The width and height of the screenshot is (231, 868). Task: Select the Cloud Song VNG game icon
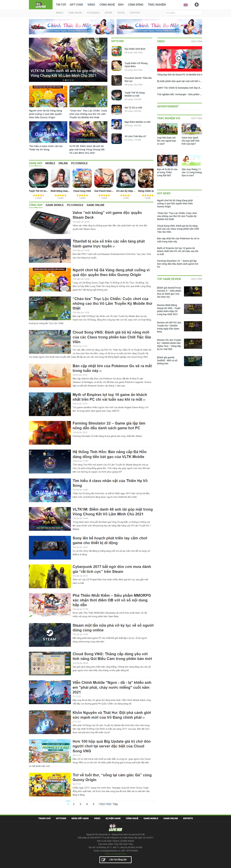(82, 178)
